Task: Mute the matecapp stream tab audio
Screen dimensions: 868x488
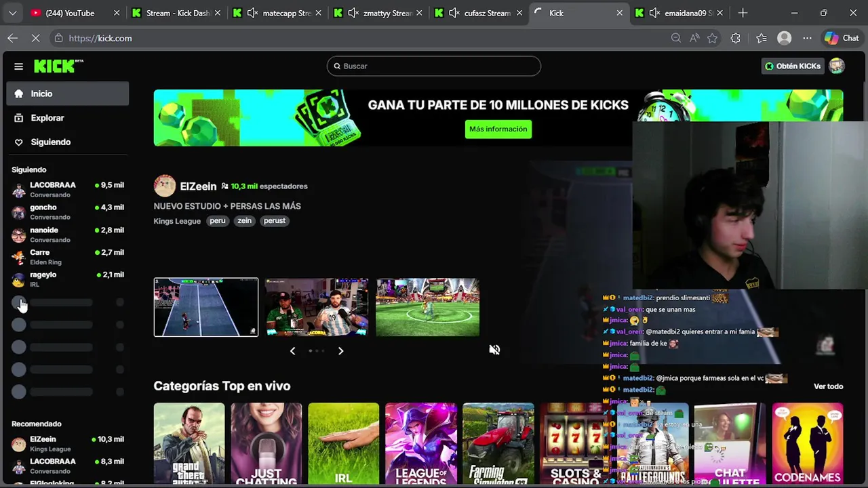Action: pos(252,13)
